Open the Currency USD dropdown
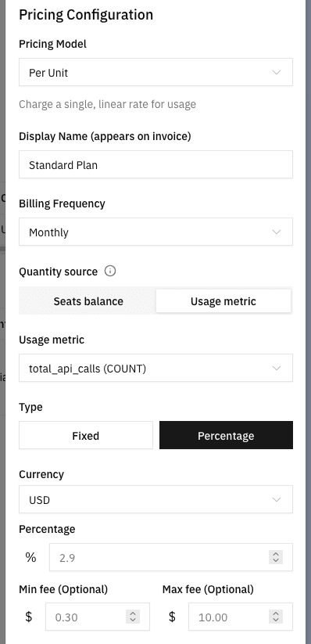 [156, 499]
